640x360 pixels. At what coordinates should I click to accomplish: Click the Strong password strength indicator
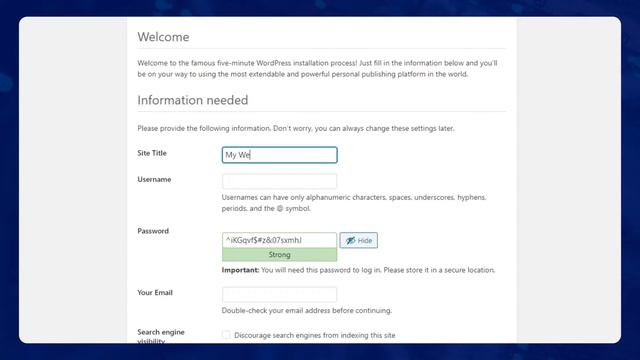[x=280, y=254]
